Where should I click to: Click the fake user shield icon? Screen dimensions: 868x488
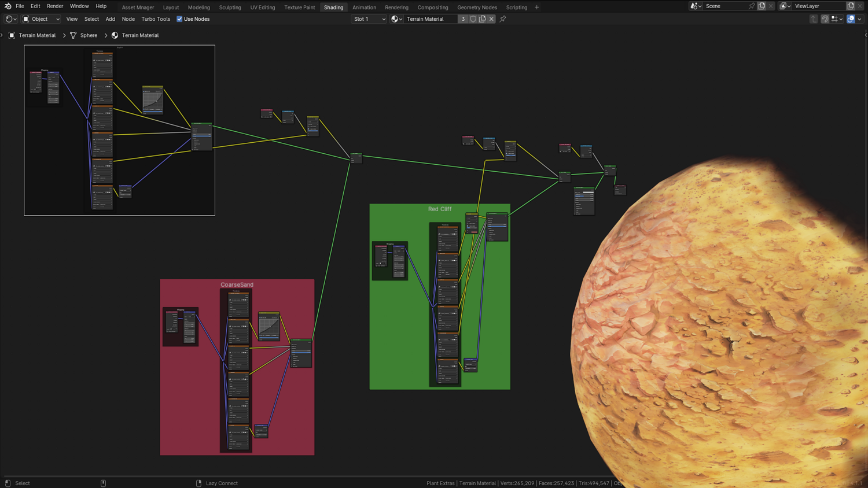point(473,19)
